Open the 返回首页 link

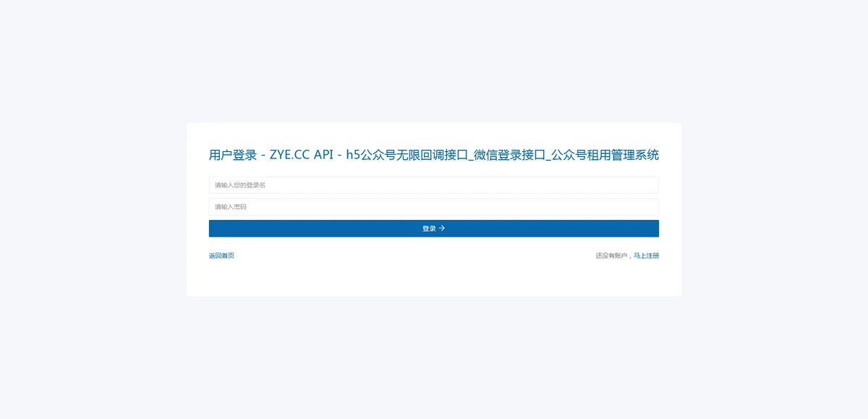click(x=221, y=255)
